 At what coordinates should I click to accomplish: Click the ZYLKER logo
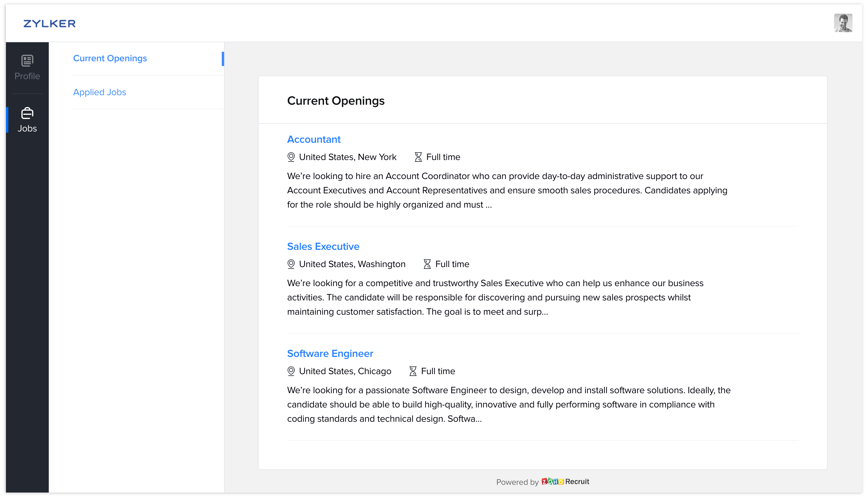[x=49, y=23]
